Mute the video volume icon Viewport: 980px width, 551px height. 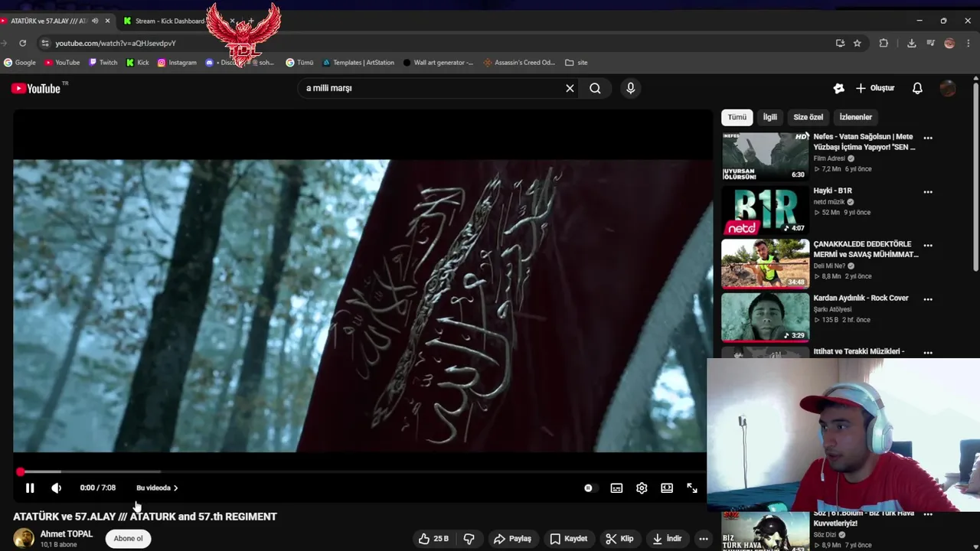point(56,487)
